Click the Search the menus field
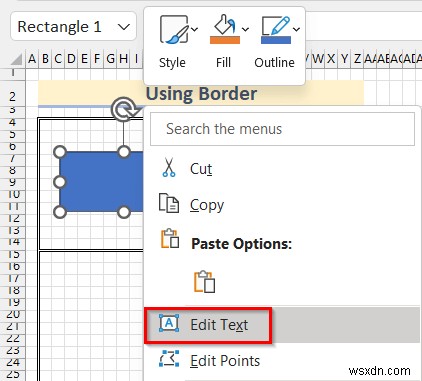Screen dimensions: 422x381 pyautogui.click(x=282, y=129)
